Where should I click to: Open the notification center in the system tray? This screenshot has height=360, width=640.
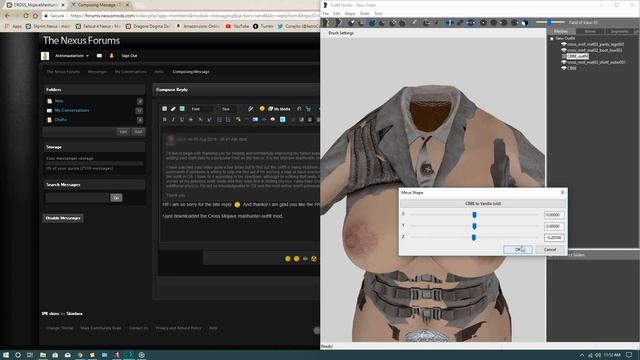click(x=629, y=355)
